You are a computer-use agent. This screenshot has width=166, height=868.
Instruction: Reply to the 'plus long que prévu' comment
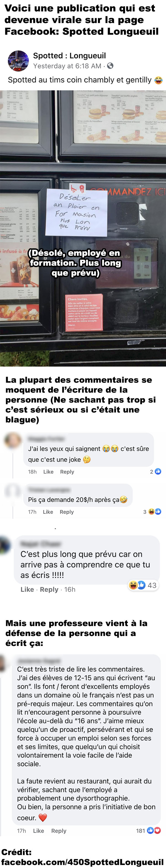[49, 589]
